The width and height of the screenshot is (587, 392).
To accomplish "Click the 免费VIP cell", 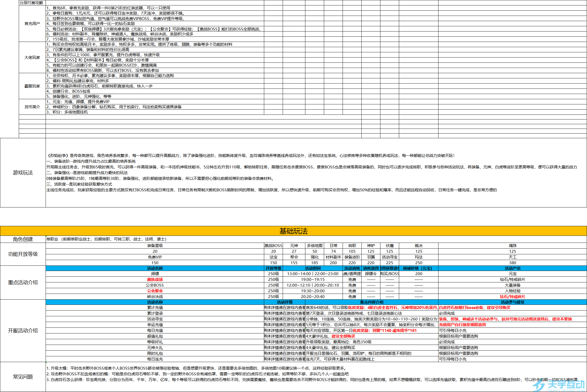I will [155, 257].
